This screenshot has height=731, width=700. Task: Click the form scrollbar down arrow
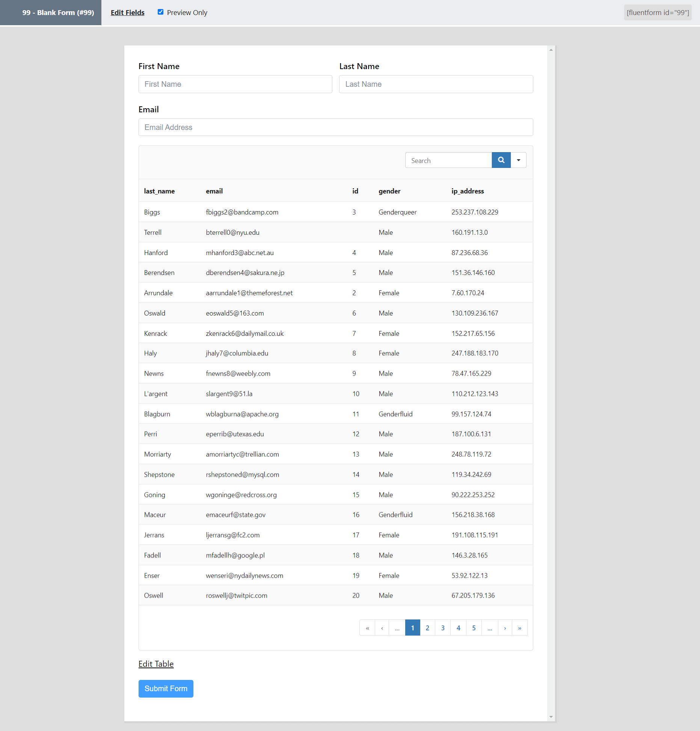coord(551,717)
